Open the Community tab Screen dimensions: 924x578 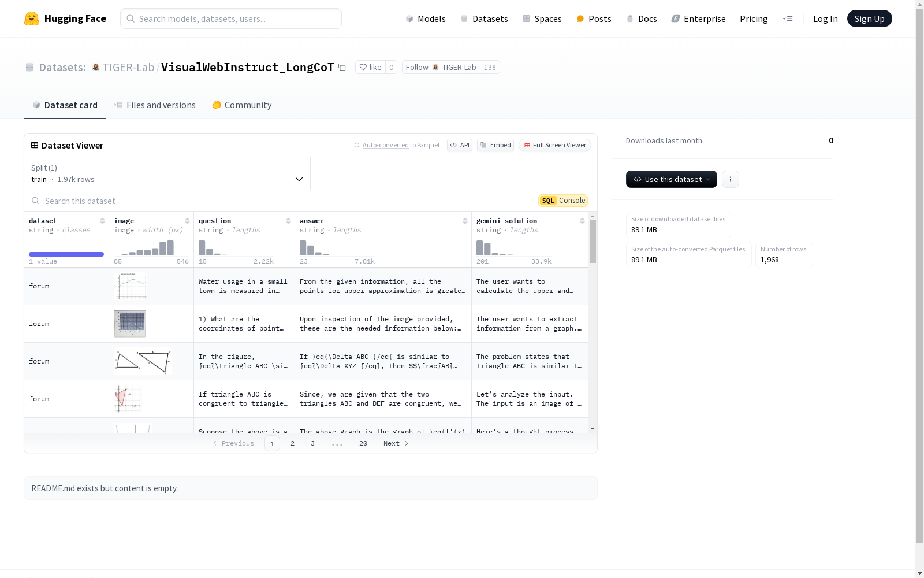pos(241,105)
